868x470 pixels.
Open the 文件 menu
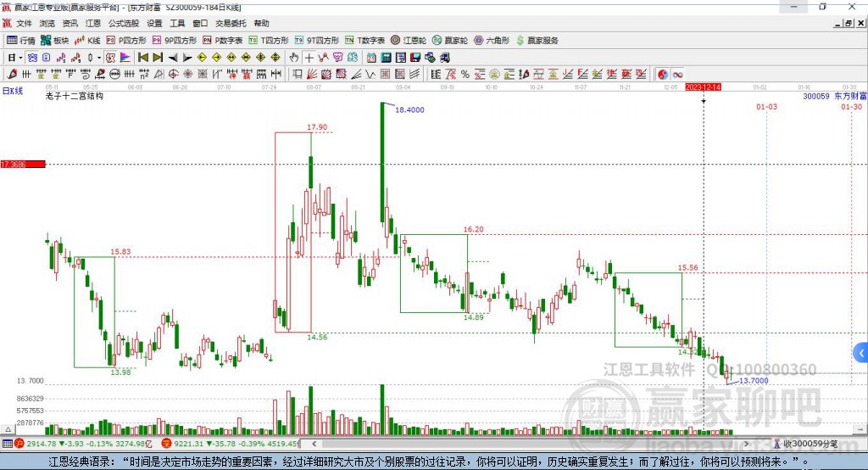click(25, 23)
